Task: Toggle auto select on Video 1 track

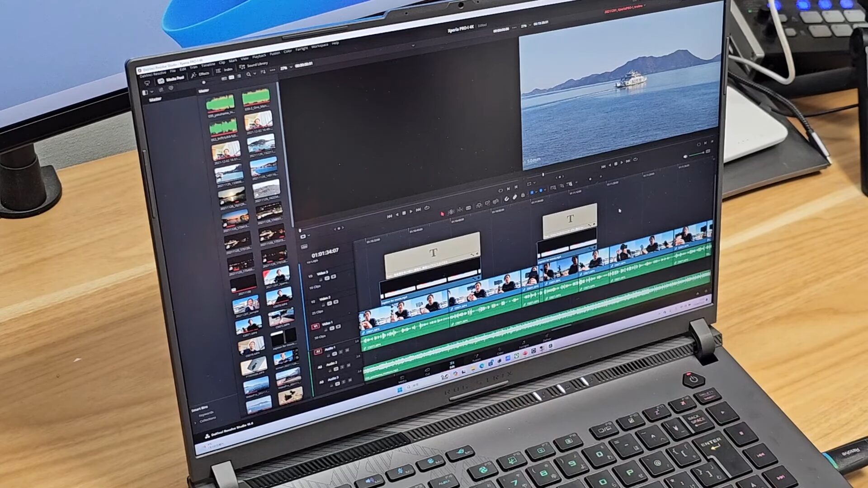Action: (332, 328)
